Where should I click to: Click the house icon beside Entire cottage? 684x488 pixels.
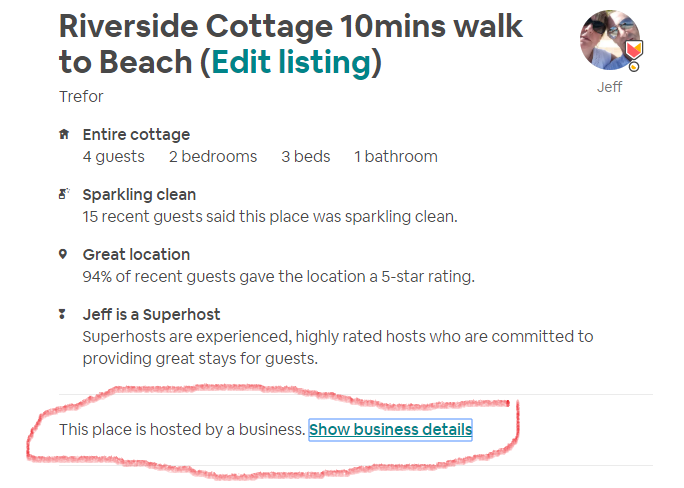(x=64, y=134)
